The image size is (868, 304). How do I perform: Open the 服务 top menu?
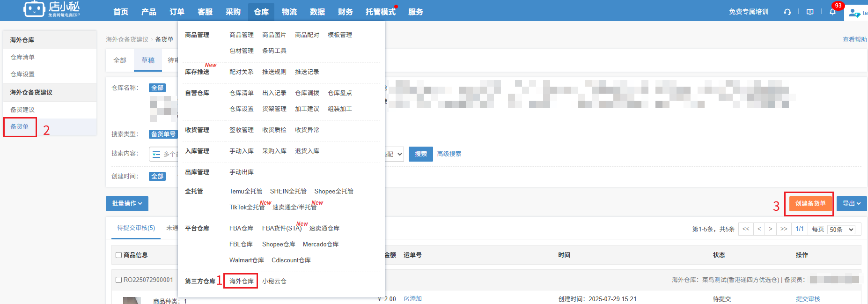(x=416, y=12)
